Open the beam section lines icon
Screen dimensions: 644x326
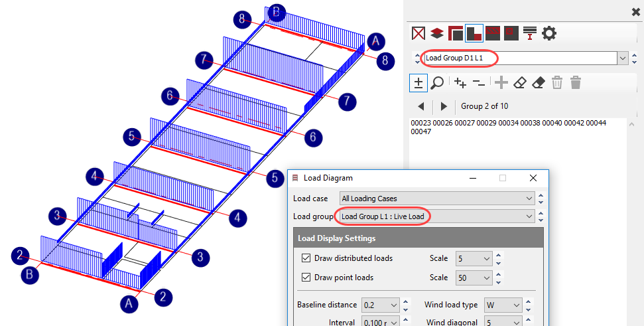(530, 33)
